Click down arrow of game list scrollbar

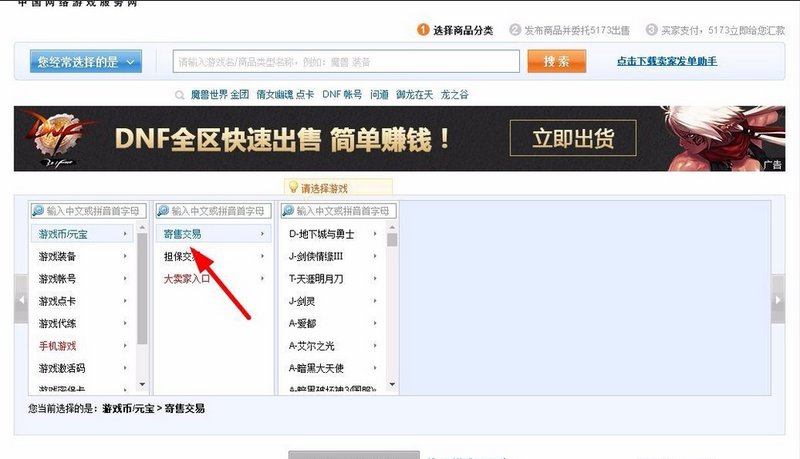(x=392, y=384)
